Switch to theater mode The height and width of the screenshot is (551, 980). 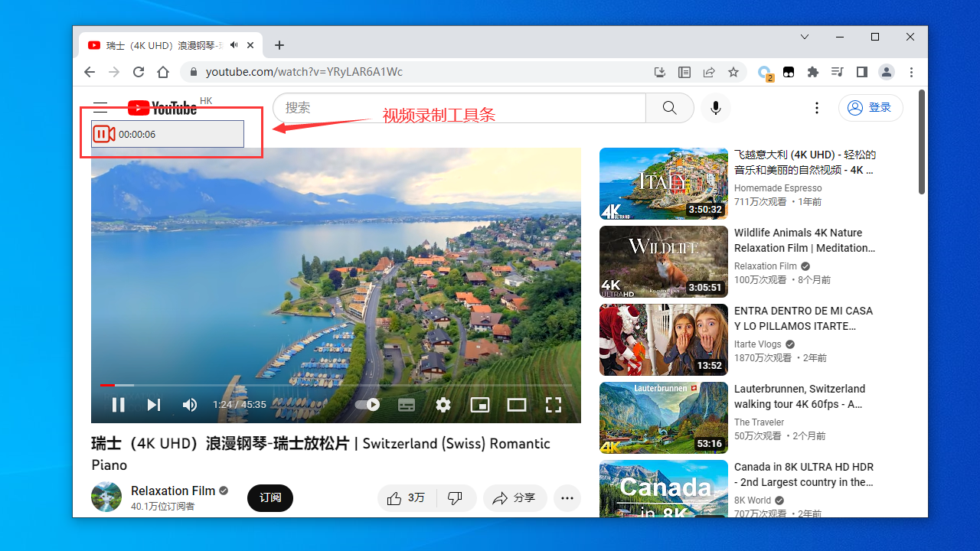517,404
